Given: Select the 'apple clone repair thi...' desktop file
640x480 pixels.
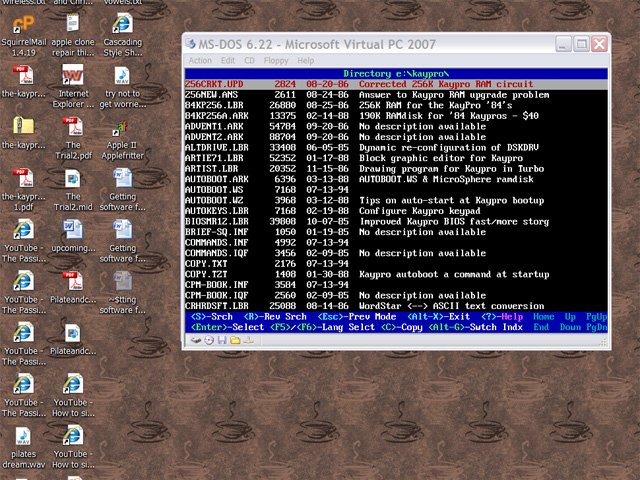Looking at the screenshot, I should [73, 36].
